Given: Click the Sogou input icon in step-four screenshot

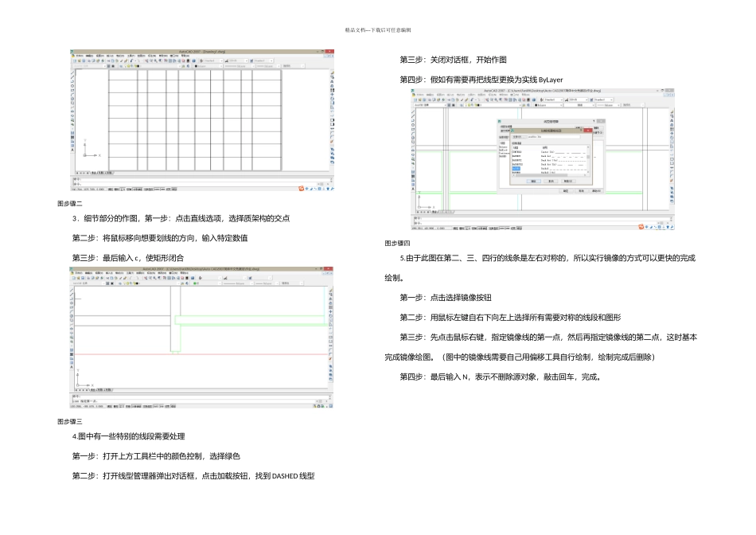Looking at the screenshot, I should pyautogui.click(x=641, y=226).
